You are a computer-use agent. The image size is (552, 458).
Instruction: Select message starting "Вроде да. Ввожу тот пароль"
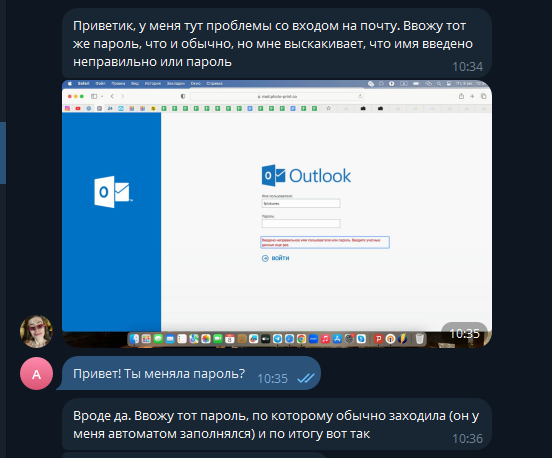[276, 425]
